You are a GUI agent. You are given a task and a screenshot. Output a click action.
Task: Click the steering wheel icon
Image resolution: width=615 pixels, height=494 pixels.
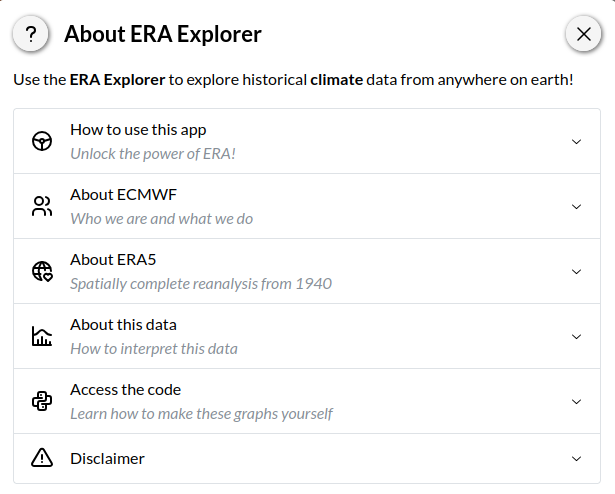click(x=42, y=141)
